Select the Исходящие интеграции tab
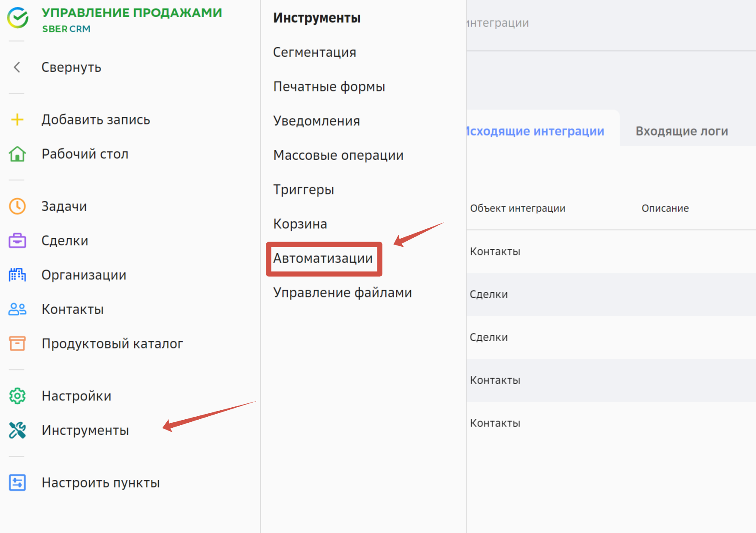The image size is (756, 533). click(535, 131)
